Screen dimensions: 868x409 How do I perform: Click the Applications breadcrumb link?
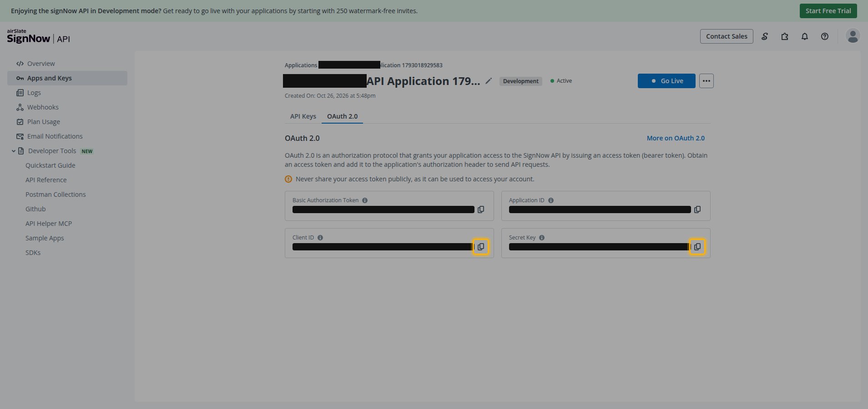(301, 65)
